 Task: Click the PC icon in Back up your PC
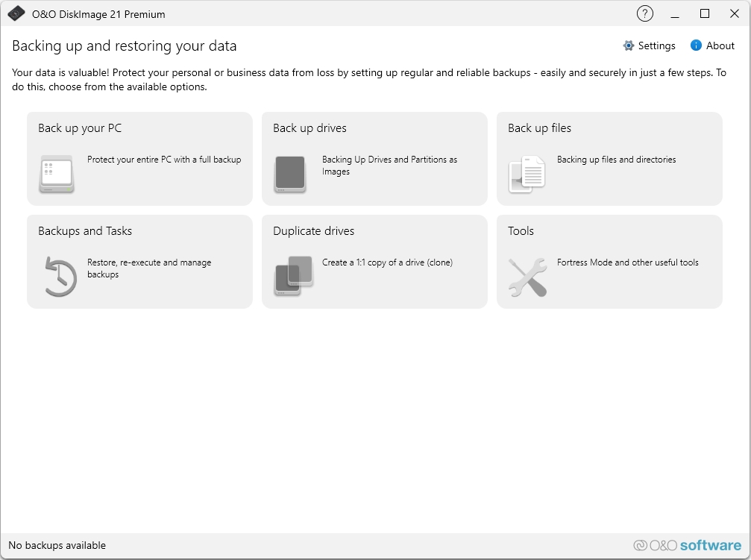pos(57,174)
